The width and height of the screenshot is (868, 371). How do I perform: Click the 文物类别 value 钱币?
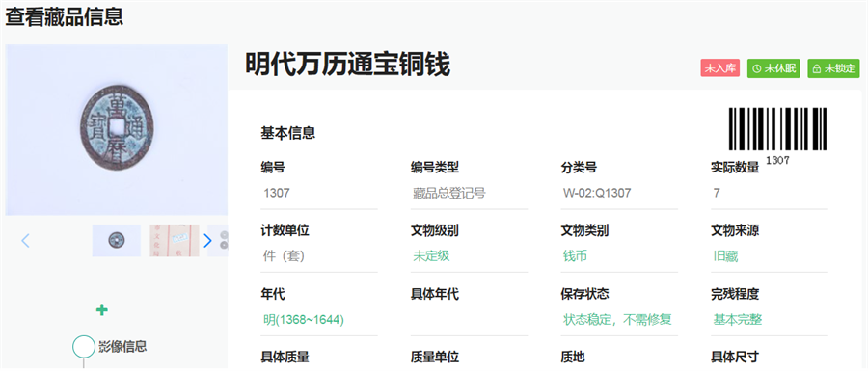575,256
